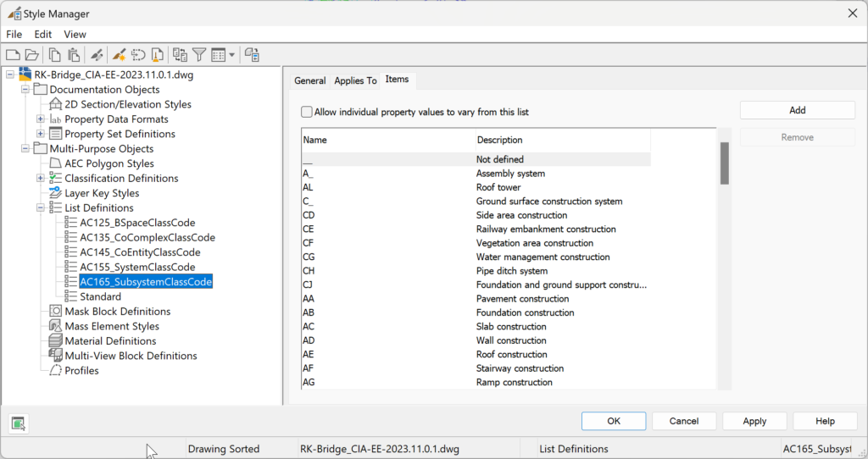Open a drawing with the folder icon

[32, 55]
